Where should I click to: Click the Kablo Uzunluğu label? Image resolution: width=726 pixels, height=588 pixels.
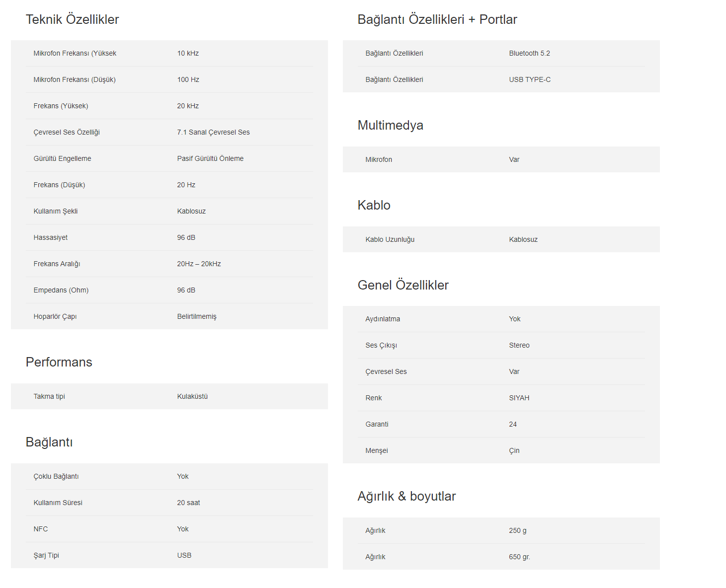click(x=390, y=239)
